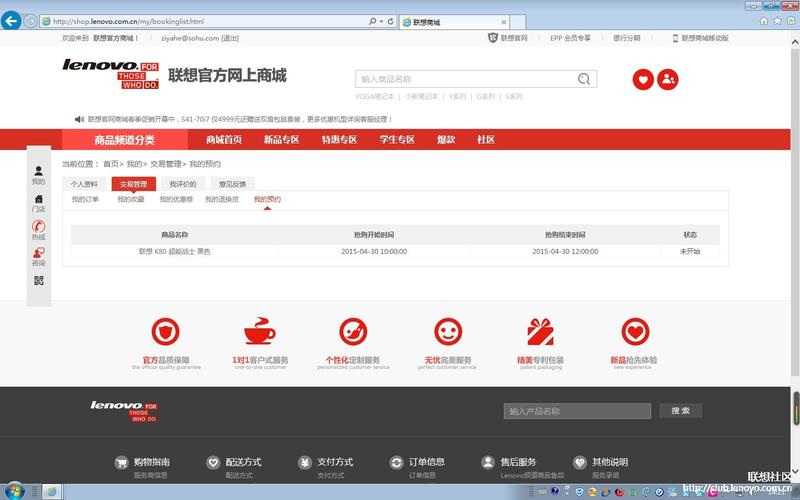The width and height of the screenshot is (800, 500).
Task: Open the Windows Start button
Action: tap(13, 491)
